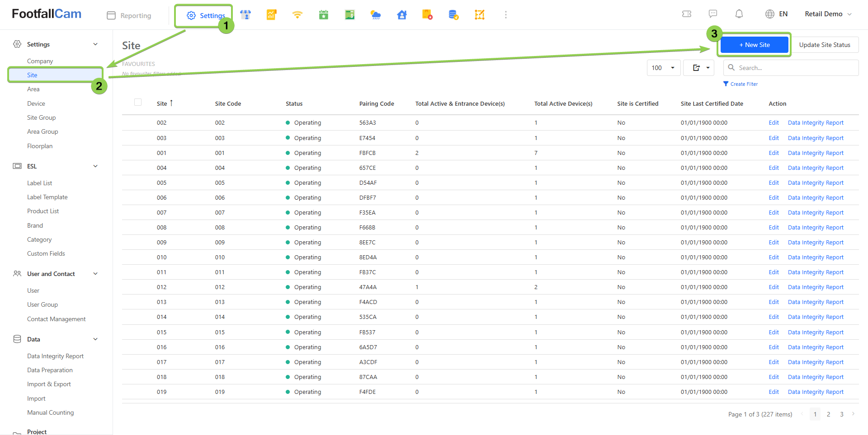Open the 100 page-size dropdown
The image size is (868, 435).
663,68
